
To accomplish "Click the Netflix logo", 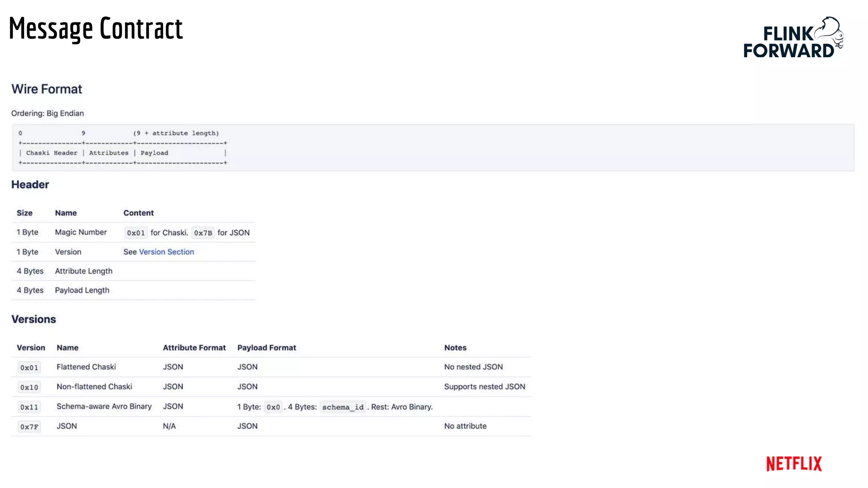I will [793, 464].
